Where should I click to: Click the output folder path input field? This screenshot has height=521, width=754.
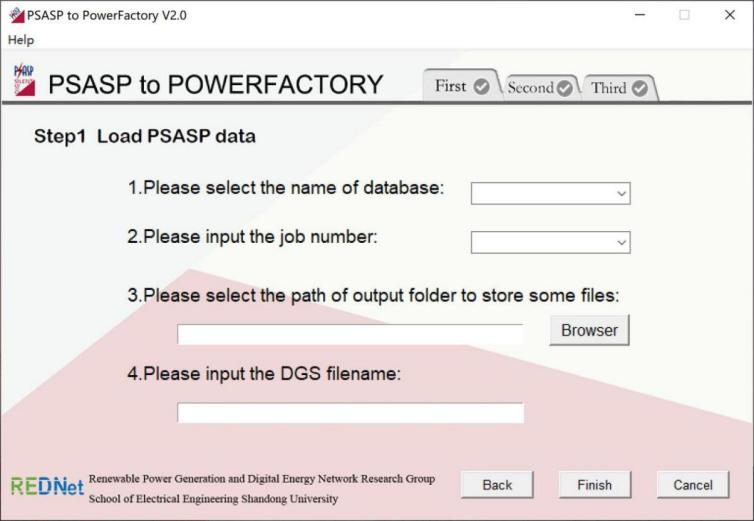351,334
